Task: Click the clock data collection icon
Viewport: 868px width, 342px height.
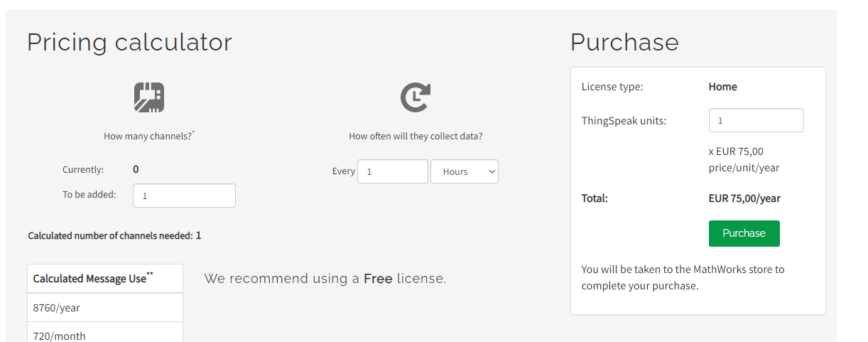Action: [416, 97]
